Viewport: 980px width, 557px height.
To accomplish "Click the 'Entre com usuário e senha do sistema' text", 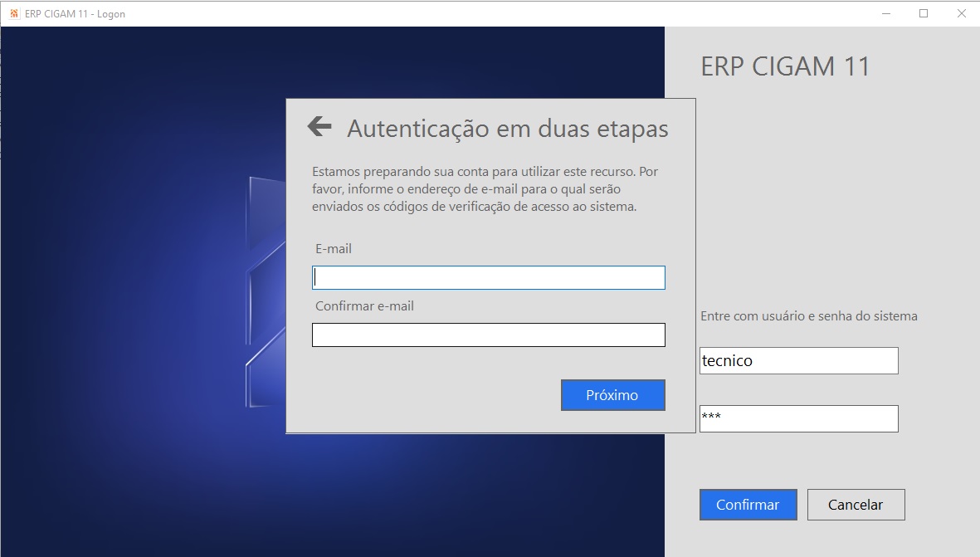I will pos(809,316).
